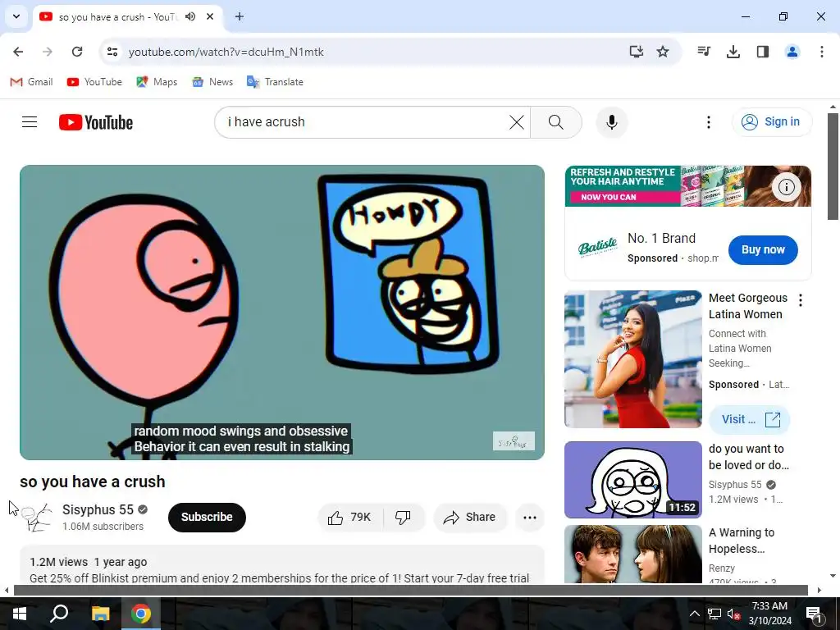The width and height of the screenshot is (840, 630).
Task: Click the vertical page scrollbar
Action: click(833, 166)
